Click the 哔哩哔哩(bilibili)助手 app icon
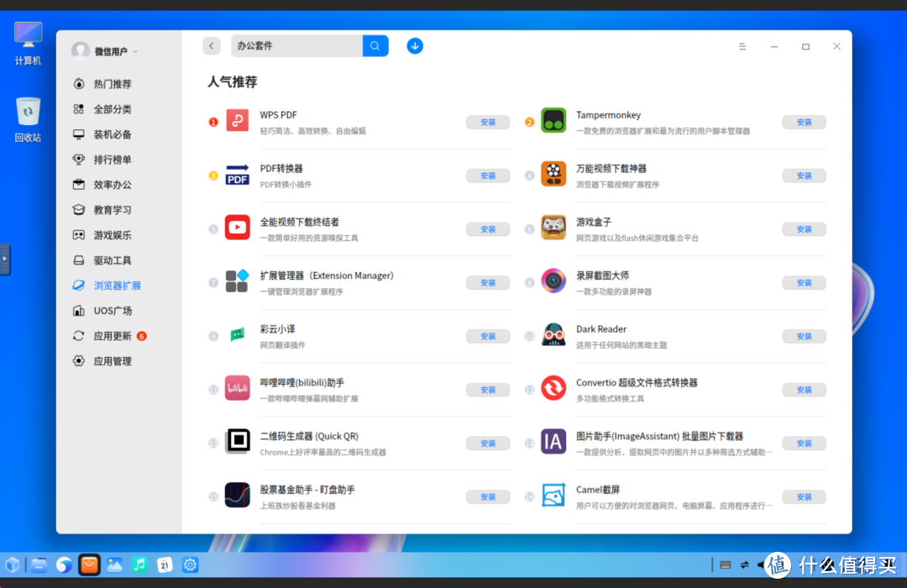This screenshot has width=907, height=588. [x=238, y=389]
